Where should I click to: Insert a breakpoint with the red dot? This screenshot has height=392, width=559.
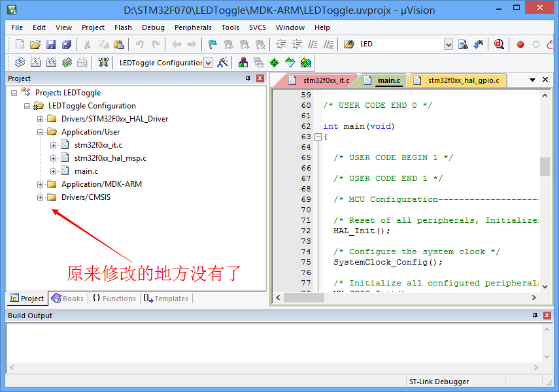point(520,44)
